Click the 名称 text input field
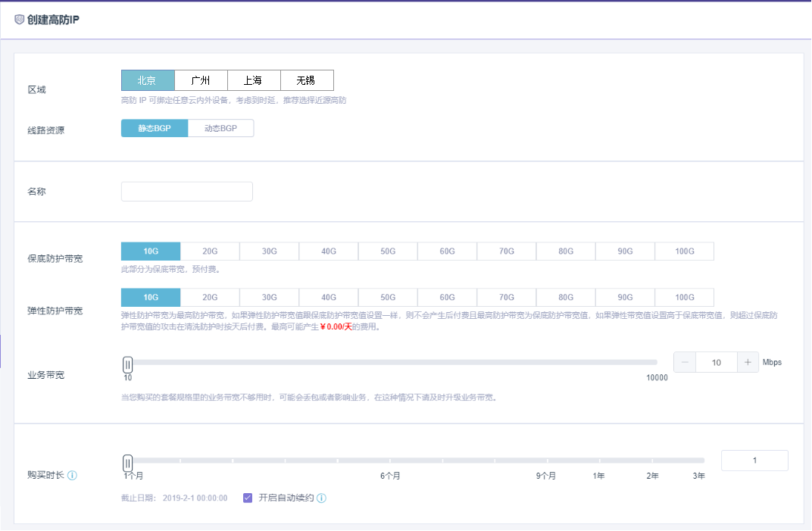812x531 pixels. (186, 192)
